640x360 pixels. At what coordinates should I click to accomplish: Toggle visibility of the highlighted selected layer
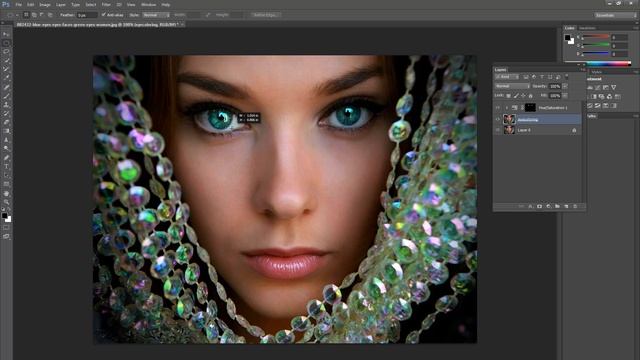tap(498, 119)
